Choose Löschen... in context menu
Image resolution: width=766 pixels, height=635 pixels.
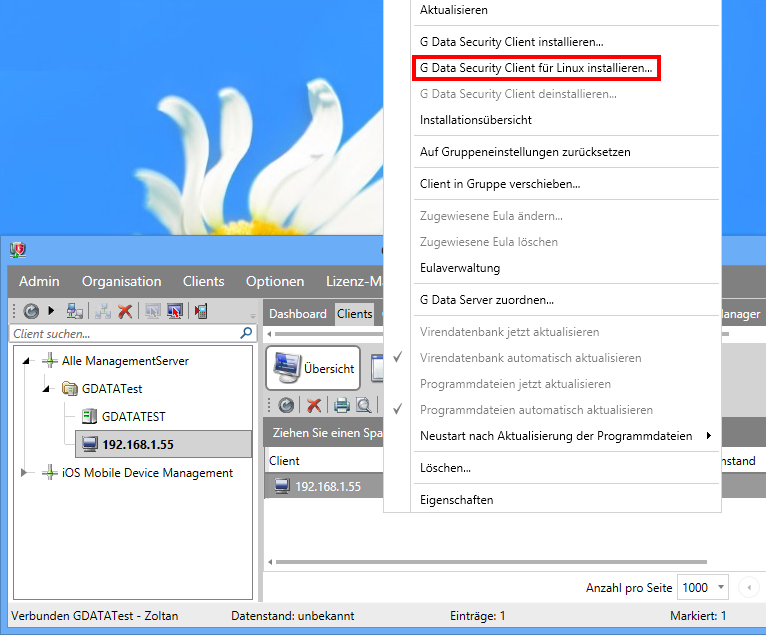(x=445, y=467)
